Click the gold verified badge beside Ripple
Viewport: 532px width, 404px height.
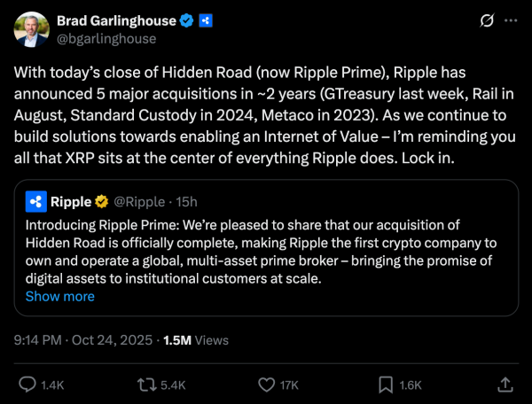[101, 202]
